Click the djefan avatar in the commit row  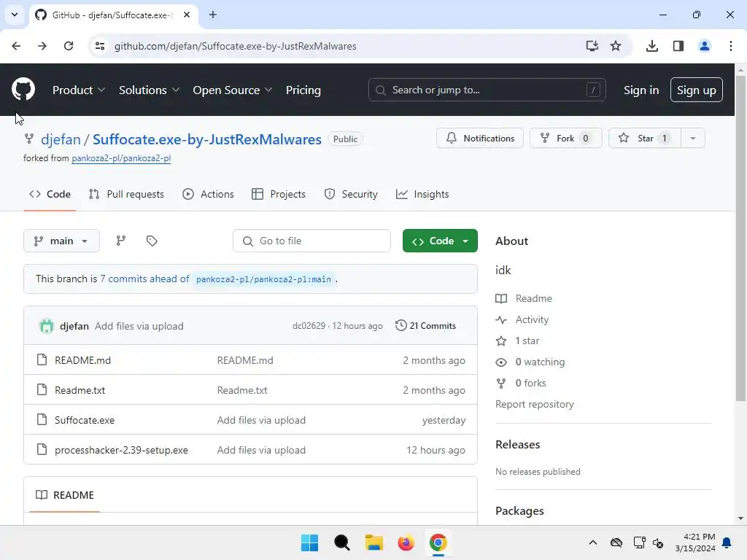47,326
